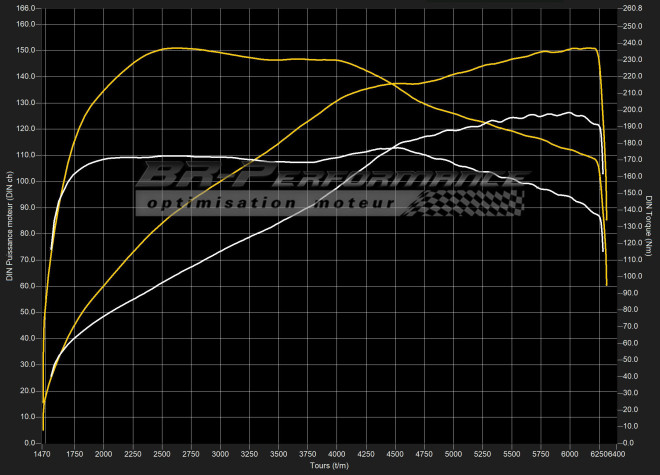Click the "DIN Puissance moteur (DIN ch)" axis title
Image resolution: width=660 pixels, height=475 pixels.
click(x=9, y=225)
